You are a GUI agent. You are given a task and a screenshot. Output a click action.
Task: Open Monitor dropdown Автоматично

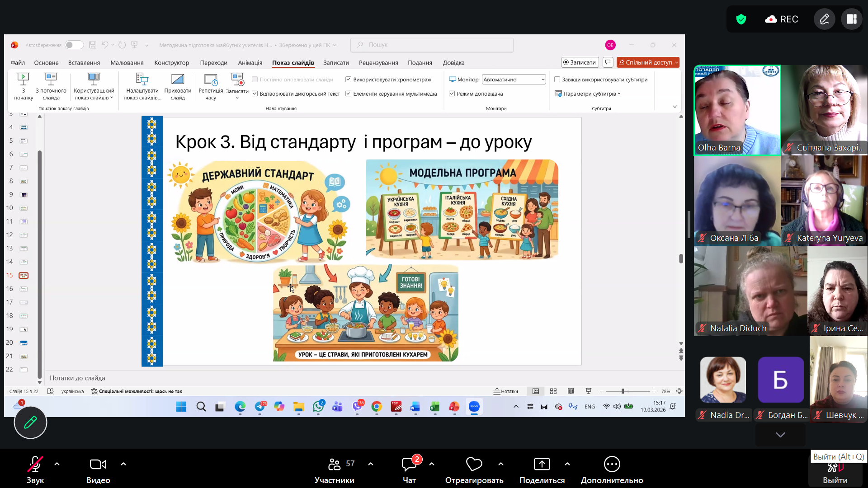pyautogui.click(x=514, y=80)
